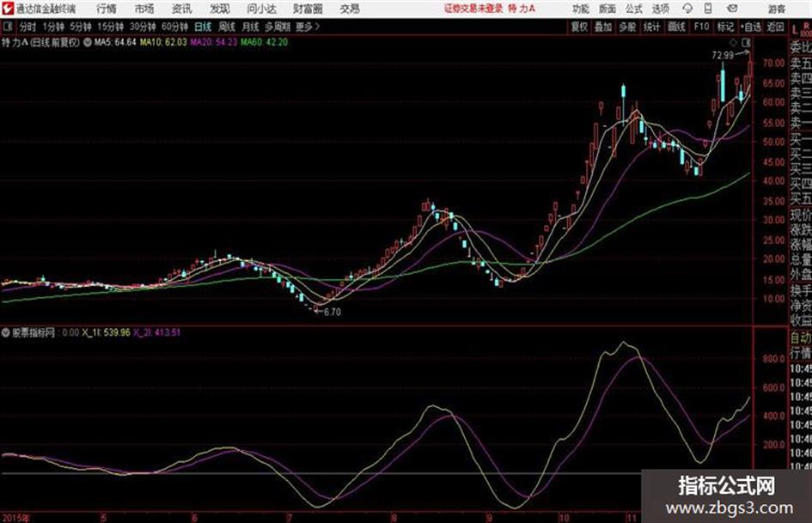Open dropdown arrow beside 特力A(日线 前复权)

coord(87,42)
